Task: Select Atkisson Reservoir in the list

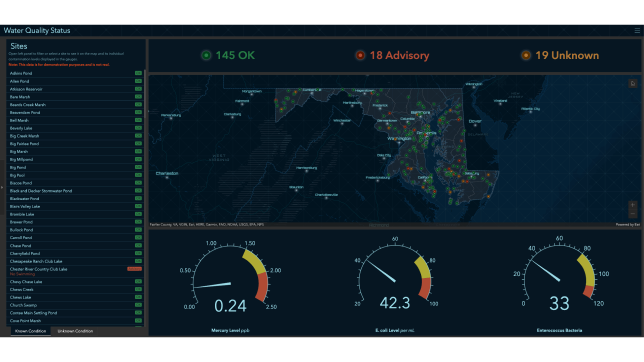Action: point(76,89)
